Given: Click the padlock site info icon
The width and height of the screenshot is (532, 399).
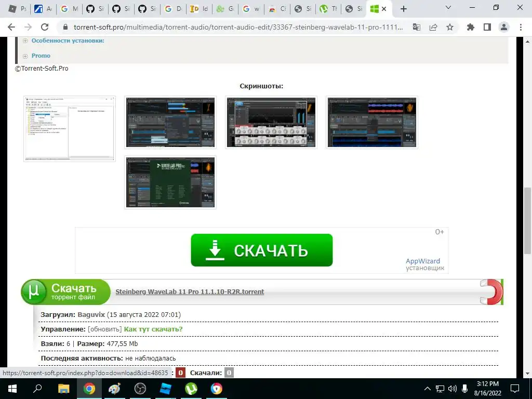Looking at the screenshot, I should tap(65, 27).
